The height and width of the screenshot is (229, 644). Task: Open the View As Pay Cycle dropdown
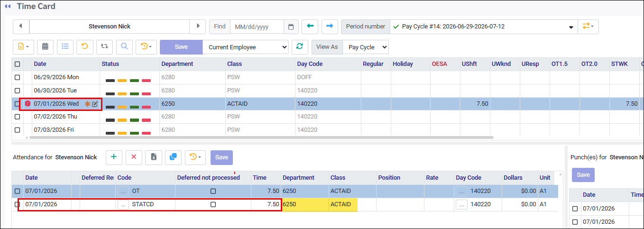366,47
